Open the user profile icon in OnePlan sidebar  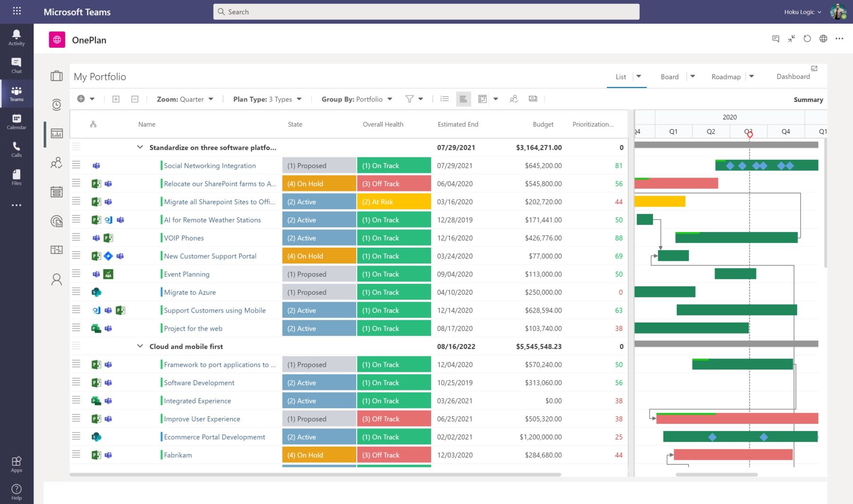[56, 279]
